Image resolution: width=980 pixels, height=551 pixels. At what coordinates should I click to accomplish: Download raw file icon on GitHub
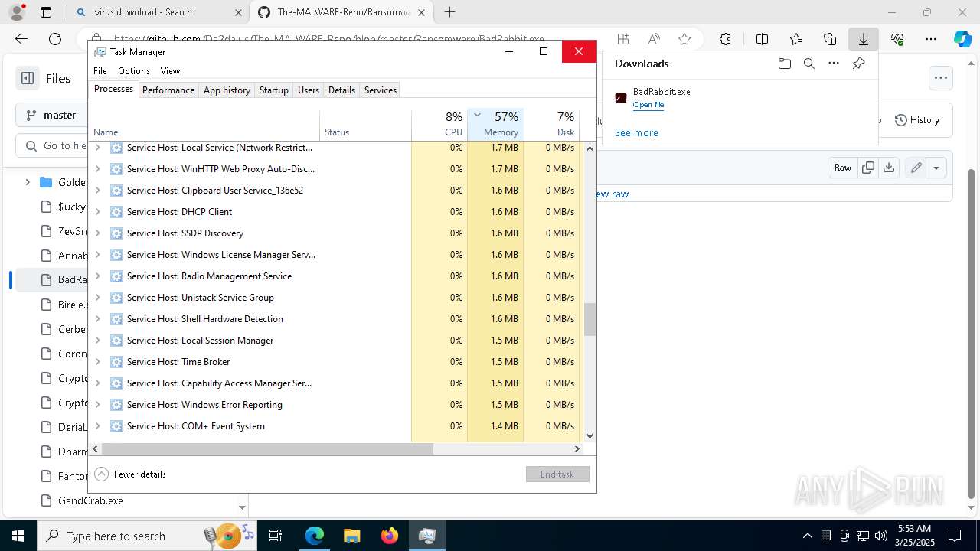pos(889,168)
